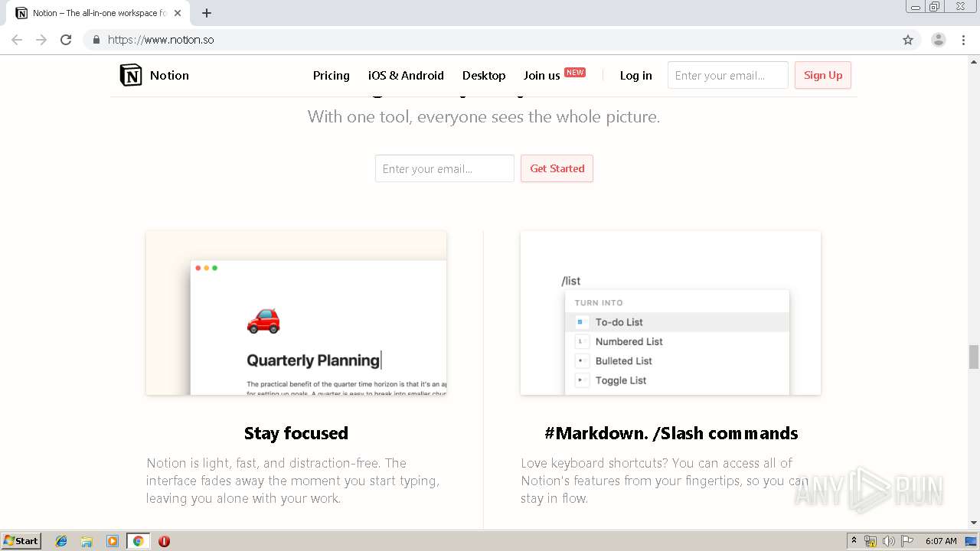Open iOS & Android page
The height and width of the screenshot is (551, 980).
(406, 75)
